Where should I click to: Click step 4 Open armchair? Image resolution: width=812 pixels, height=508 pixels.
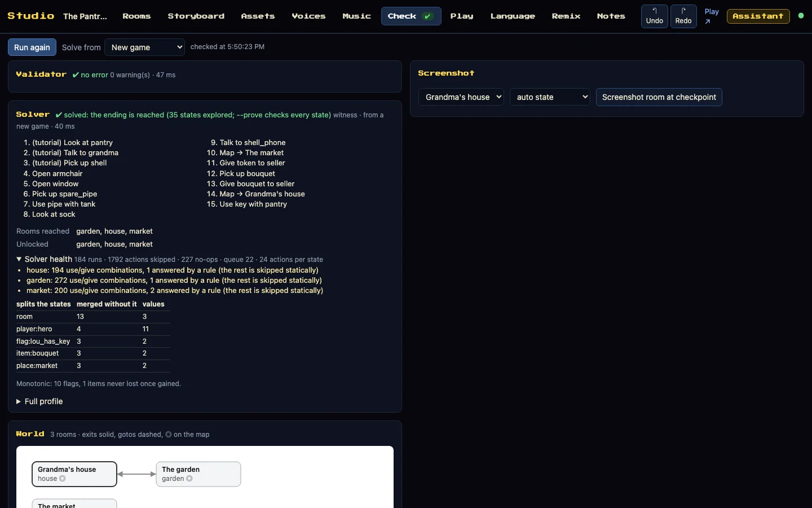[x=57, y=174]
